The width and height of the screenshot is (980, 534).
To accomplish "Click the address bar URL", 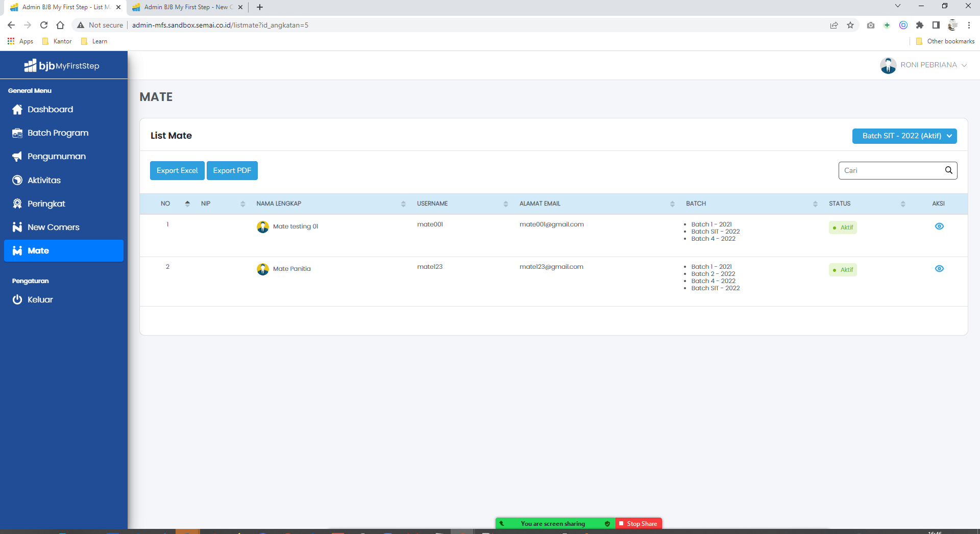I will click(x=220, y=25).
